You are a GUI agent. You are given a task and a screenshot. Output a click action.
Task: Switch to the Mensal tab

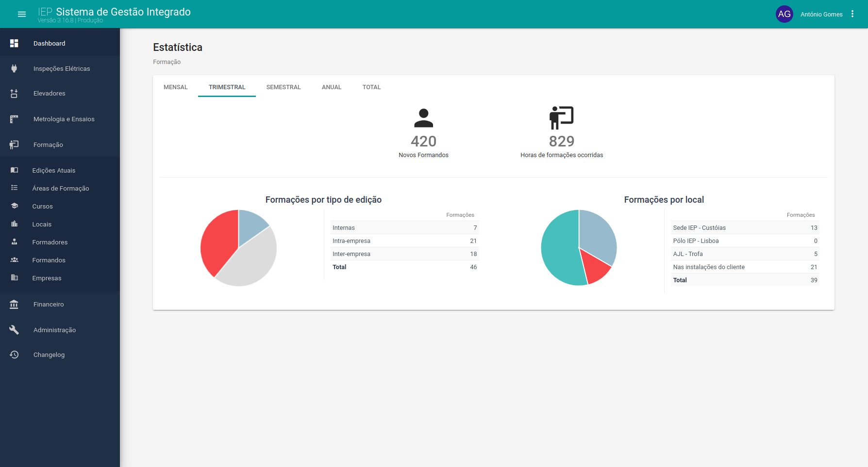point(176,87)
